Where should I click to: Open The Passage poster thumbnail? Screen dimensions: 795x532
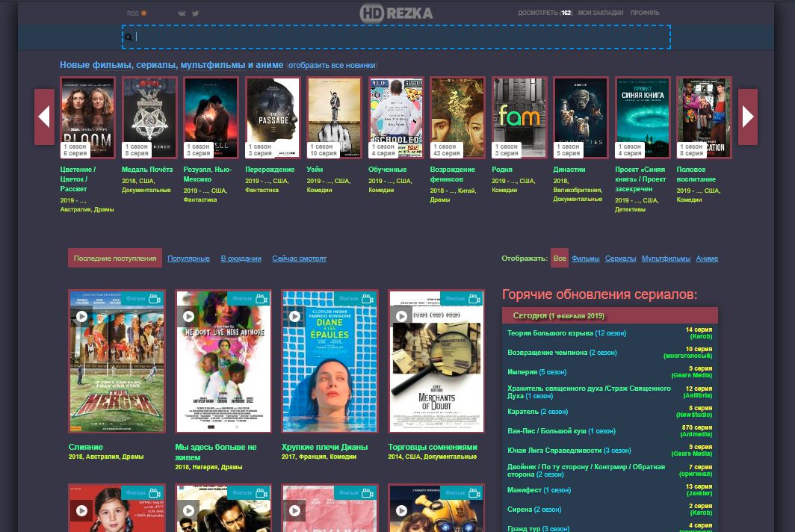(x=273, y=117)
